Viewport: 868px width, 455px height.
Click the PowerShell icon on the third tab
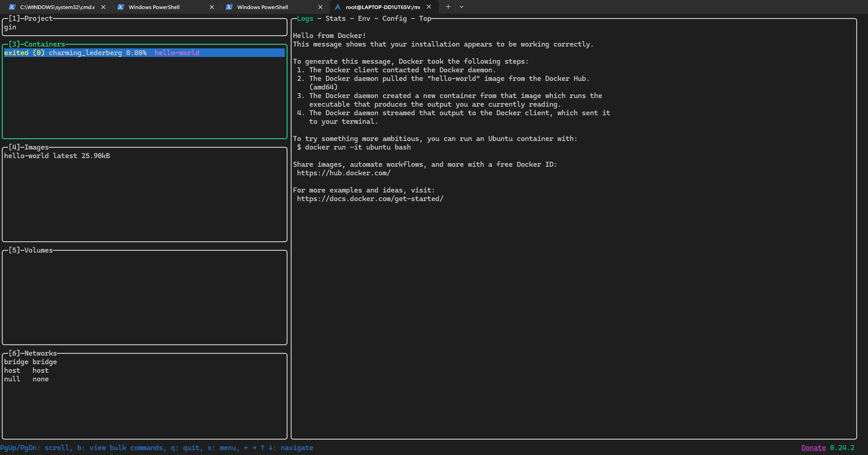click(x=230, y=7)
